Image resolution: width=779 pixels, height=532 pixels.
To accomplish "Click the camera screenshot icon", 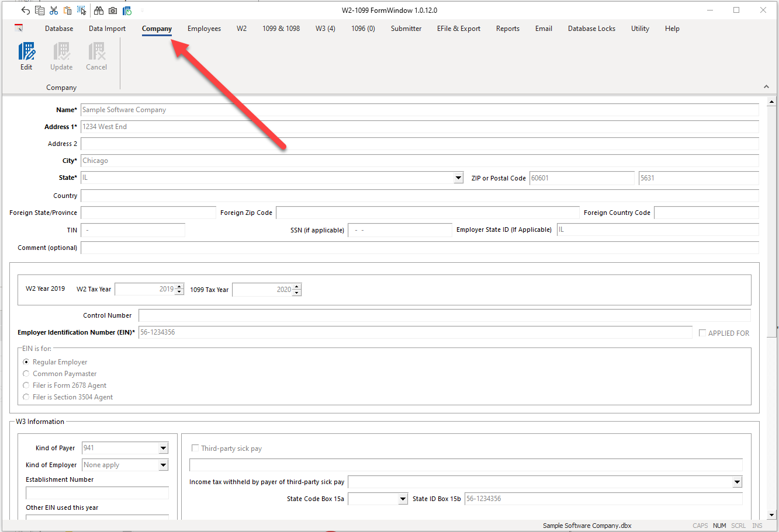I will pyautogui.click(x=113, y=11).
